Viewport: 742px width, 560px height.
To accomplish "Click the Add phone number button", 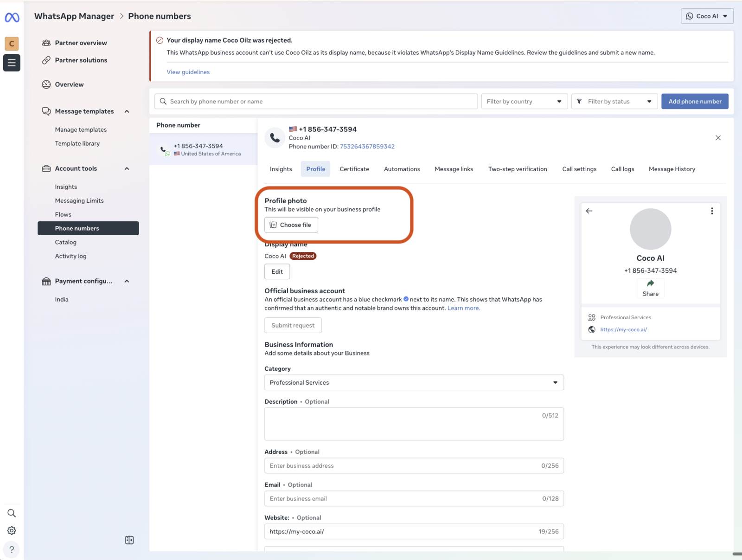I will click(694, 102).
